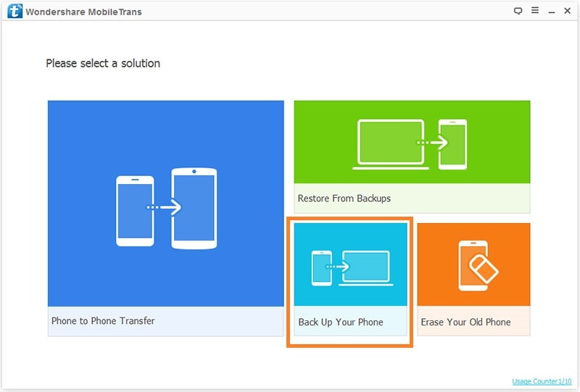Click the laptop graphic in green tile
Image resolution: width=580 pixels, height=392 pixels.
(391, 145)
